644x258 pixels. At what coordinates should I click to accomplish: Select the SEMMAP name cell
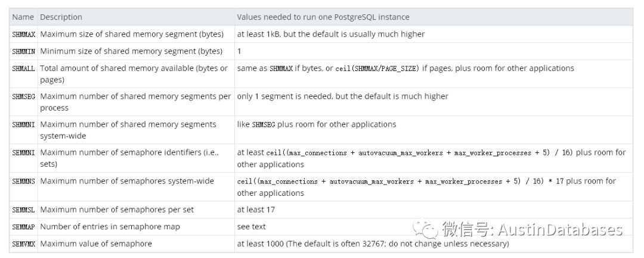(23, 227)
